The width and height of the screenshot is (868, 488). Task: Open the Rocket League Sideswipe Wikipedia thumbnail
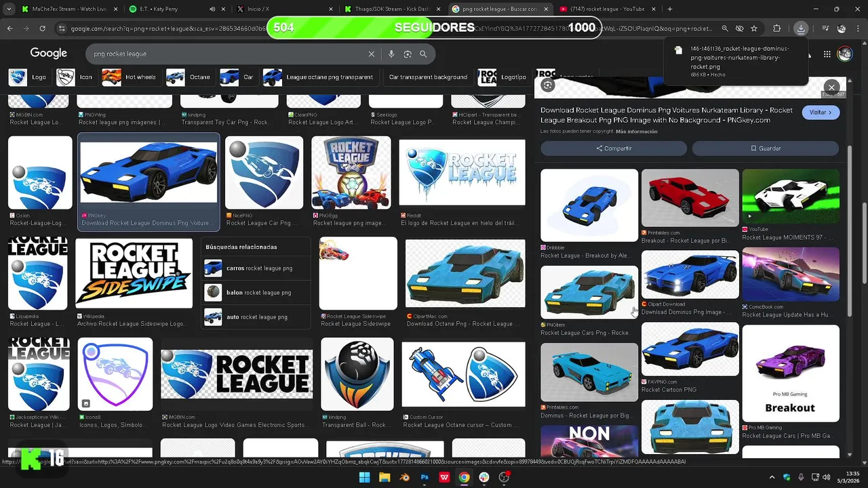[134, 272]
